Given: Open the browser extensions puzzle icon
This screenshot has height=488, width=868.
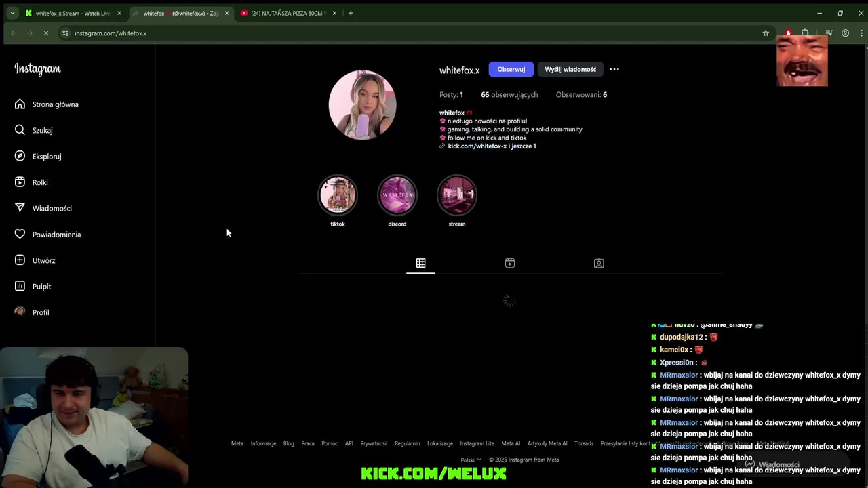Looking at the screenshot, I should (805, 33).
